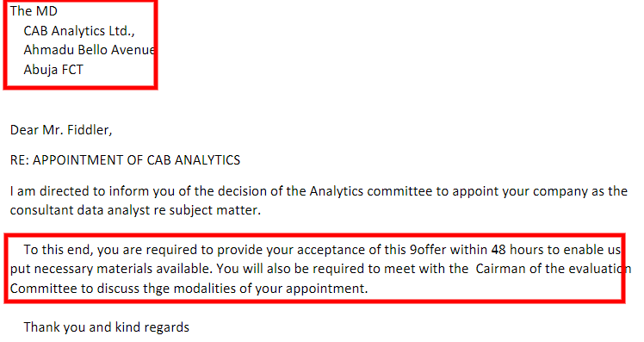Click the word 'appointment.' ending the paragraph

[x=327, y=289]
